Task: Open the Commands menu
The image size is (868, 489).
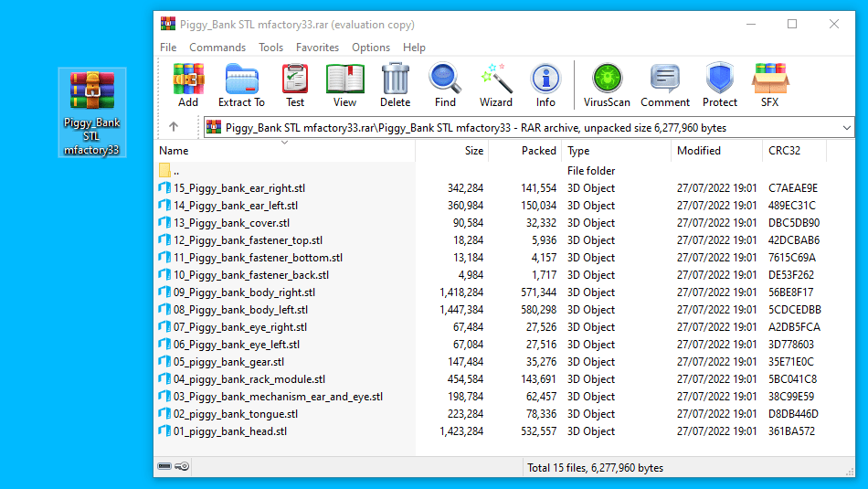Action: tap(217, 48)
